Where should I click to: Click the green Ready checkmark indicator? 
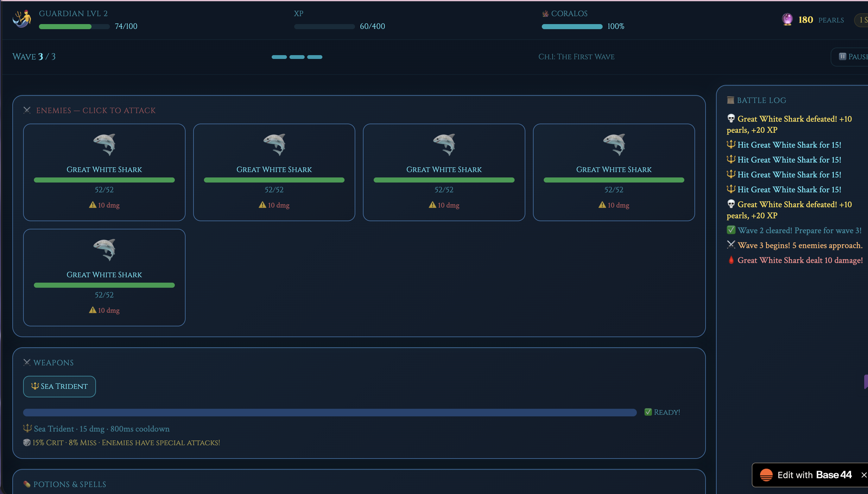(x=648, y=412)
